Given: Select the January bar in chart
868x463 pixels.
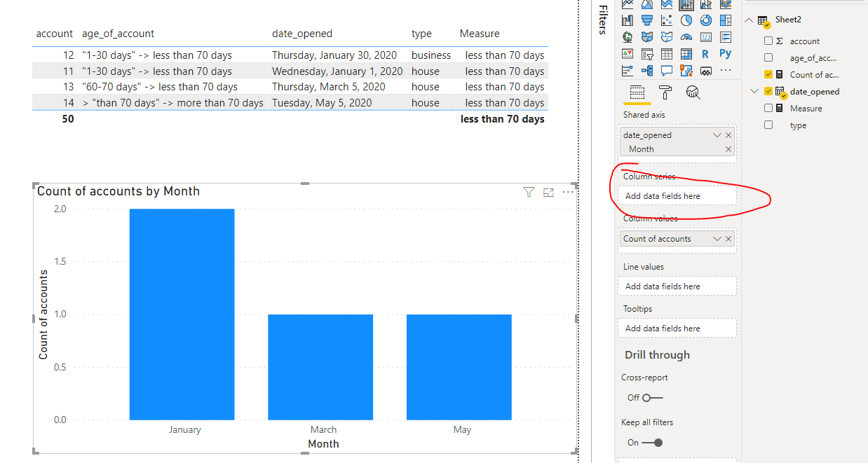Looking at the screenshot, I should pos(182,314).
